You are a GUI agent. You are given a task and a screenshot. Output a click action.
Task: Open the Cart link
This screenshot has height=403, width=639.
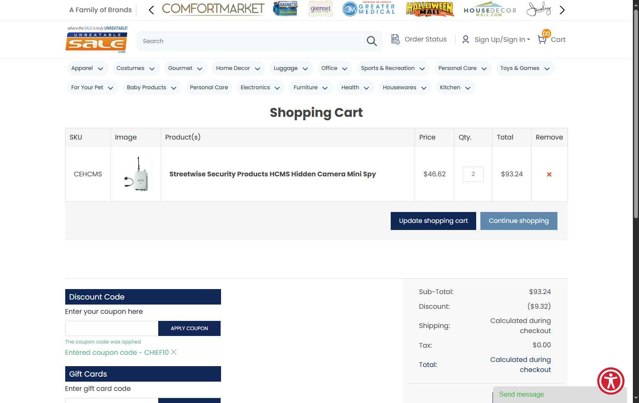pyautogui.click(x=558, y=40)
